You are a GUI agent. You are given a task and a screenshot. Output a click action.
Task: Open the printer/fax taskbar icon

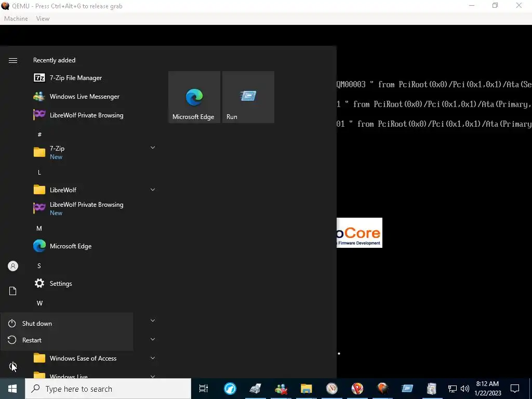pyautogui.click(x=256, y=389)
